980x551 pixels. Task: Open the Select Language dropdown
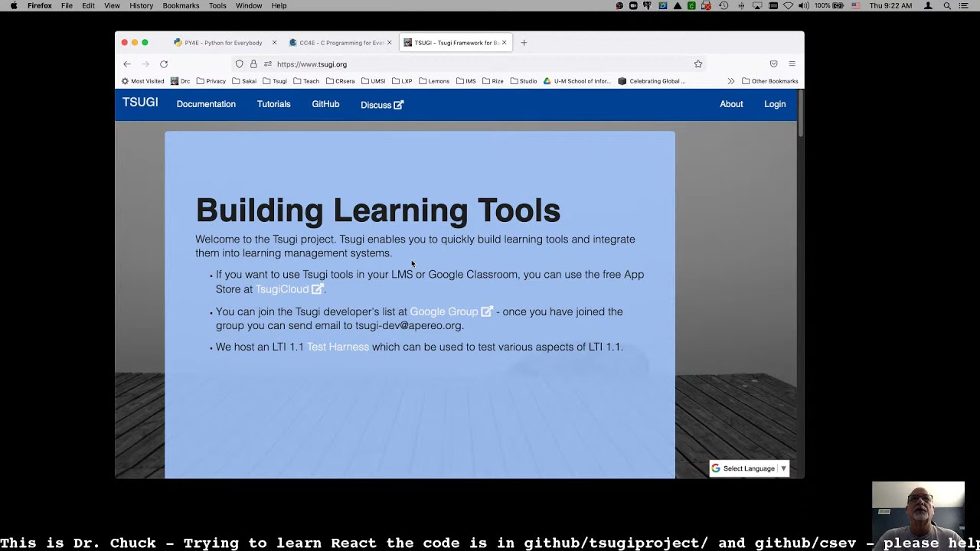pos(750,468)
